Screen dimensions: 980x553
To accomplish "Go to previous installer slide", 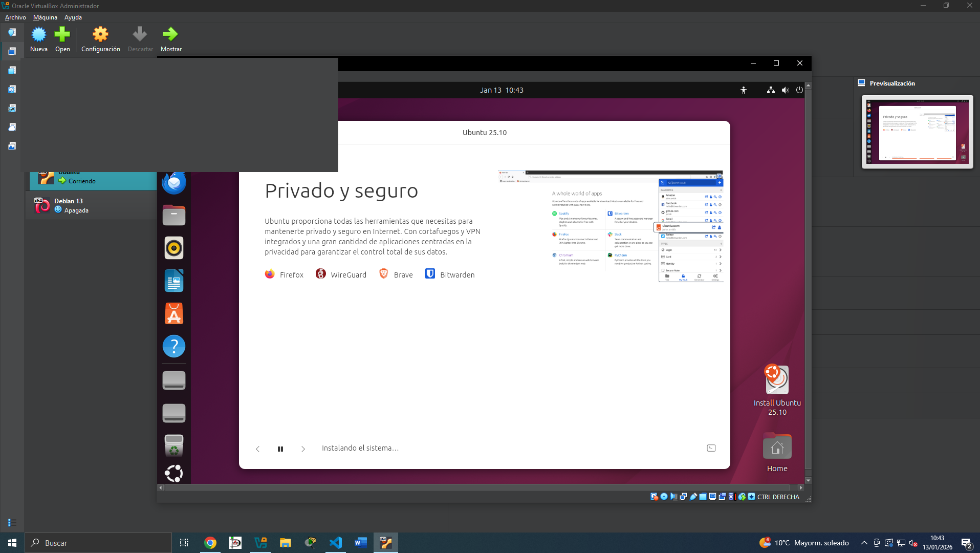I will pos(258,449).
